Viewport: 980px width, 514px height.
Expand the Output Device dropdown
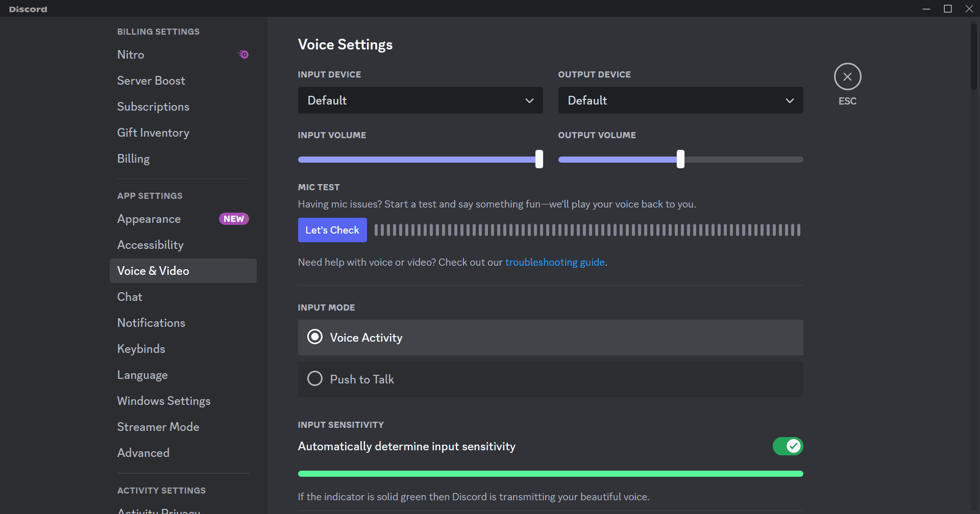point(680,100)
